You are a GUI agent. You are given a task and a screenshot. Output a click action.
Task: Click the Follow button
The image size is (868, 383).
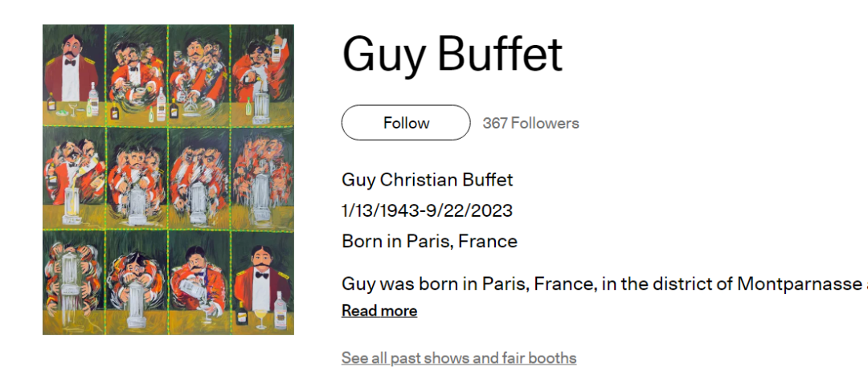pyautogui.click(x=406, y=123)
